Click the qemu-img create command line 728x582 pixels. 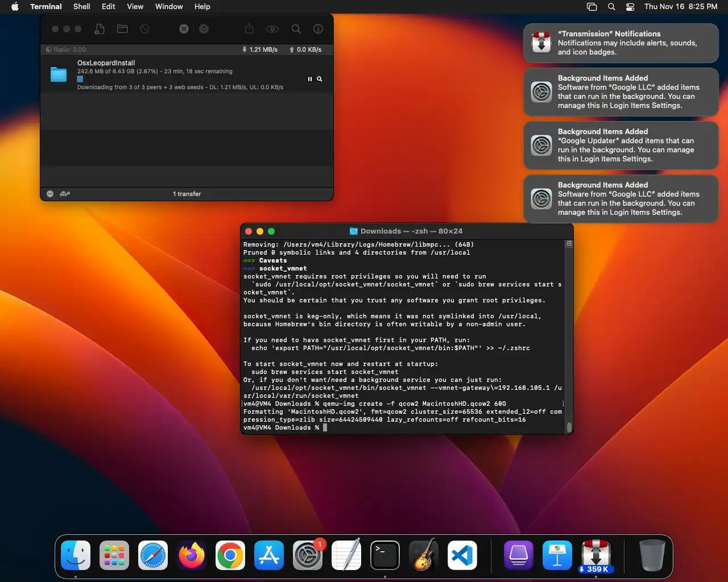[414, 404]
